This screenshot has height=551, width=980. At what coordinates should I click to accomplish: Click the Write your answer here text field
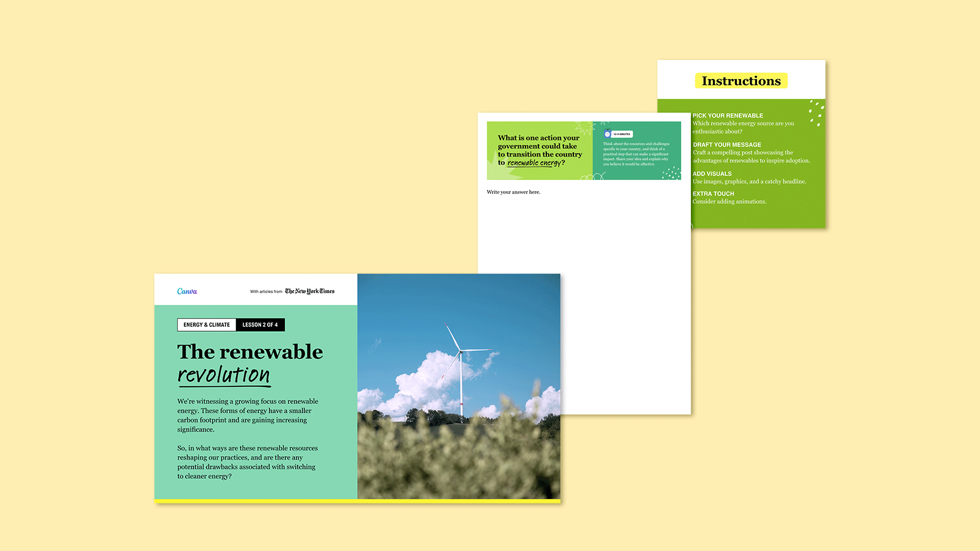pos(513,192)
